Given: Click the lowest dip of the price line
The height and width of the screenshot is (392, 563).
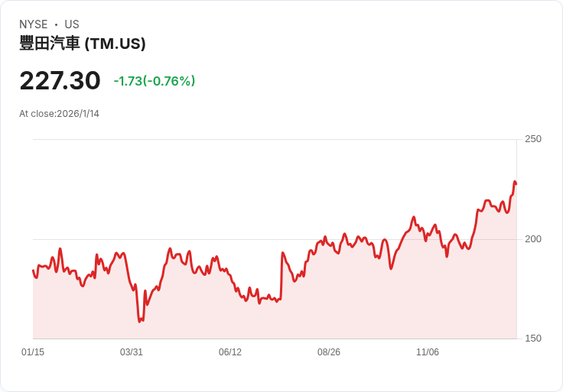Looking at the screenshot, I should [x=140, y=321].
